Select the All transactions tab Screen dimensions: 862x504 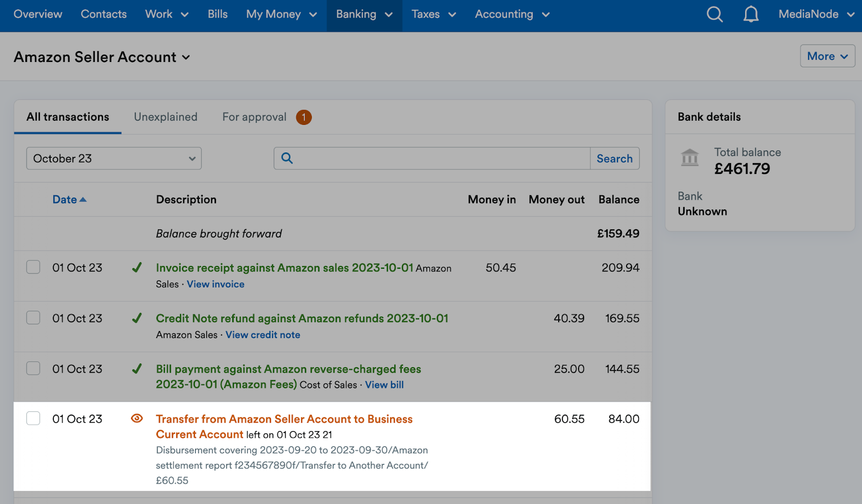click(68, 117)
